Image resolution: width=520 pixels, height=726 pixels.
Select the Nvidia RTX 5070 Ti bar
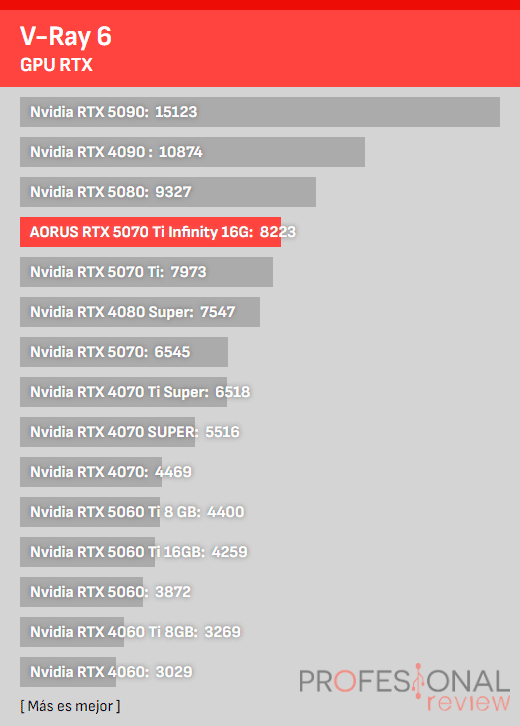click(x=146, y=272)
